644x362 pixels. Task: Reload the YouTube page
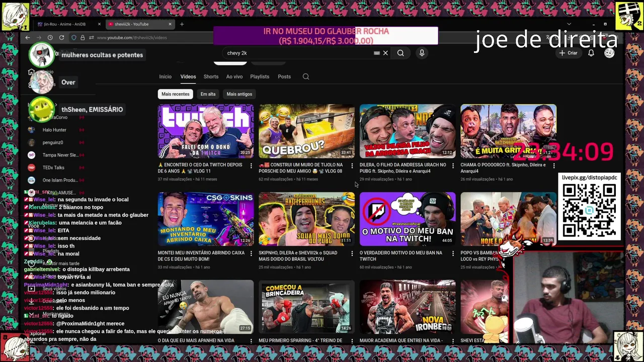coord(61,38)
